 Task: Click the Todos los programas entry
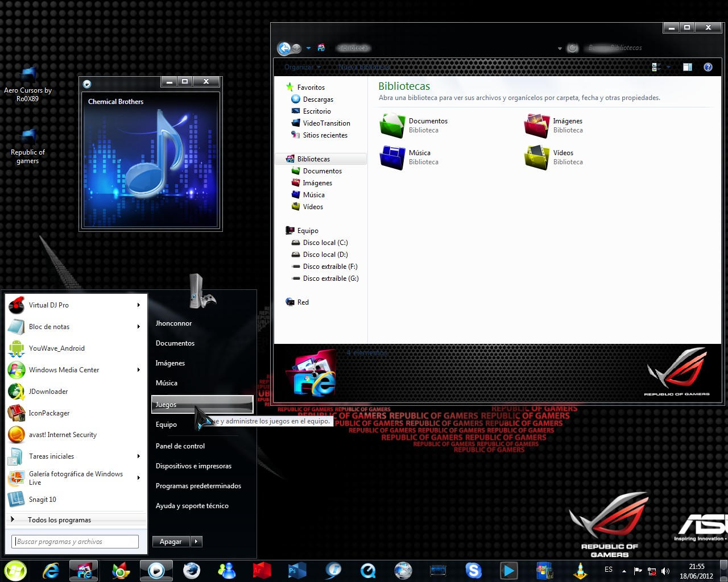coord(59,519)
